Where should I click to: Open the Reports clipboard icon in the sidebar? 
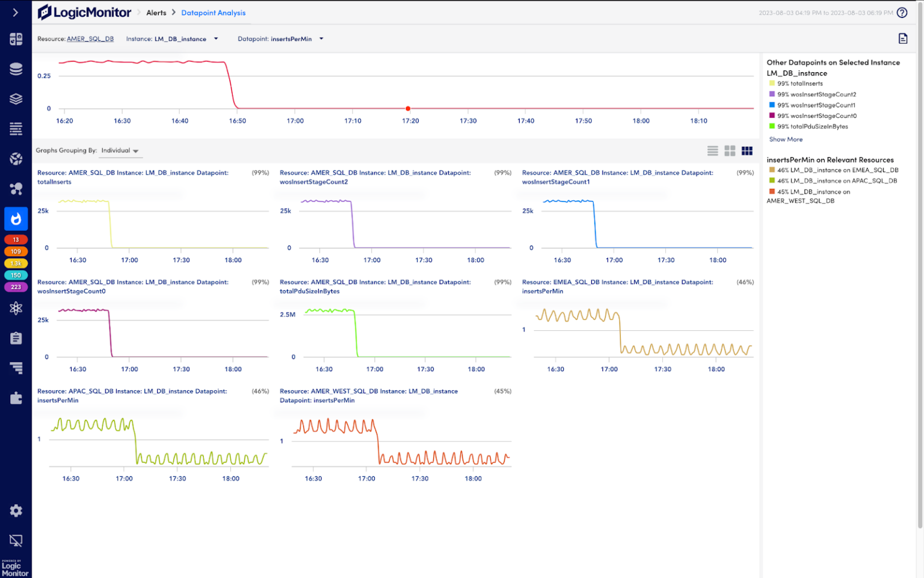[x=16, y=338]
